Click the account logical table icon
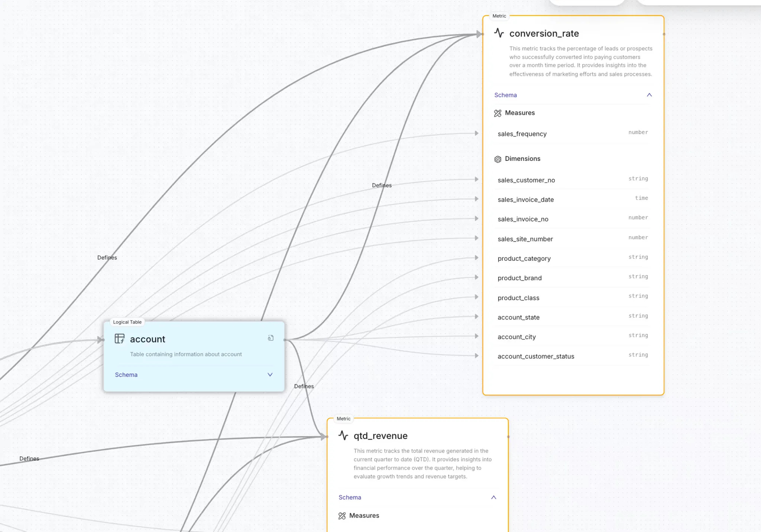761x532 pixels. pos(120,338)
